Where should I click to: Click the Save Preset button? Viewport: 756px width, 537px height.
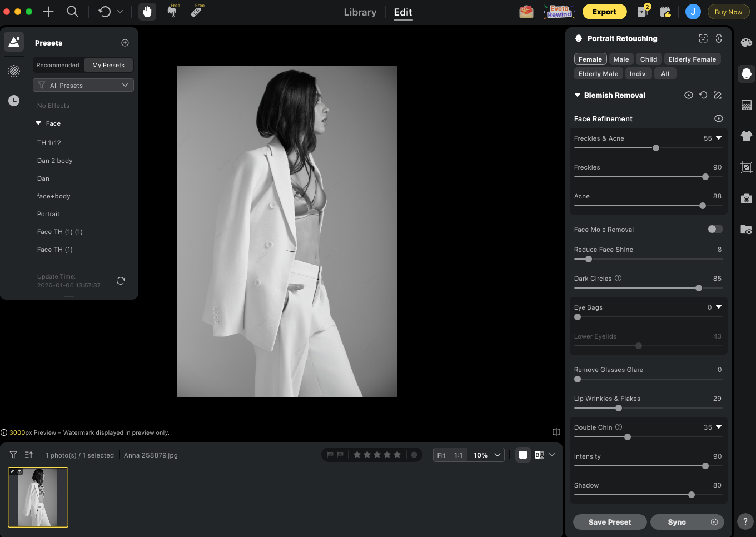click(x=610, y=522)
